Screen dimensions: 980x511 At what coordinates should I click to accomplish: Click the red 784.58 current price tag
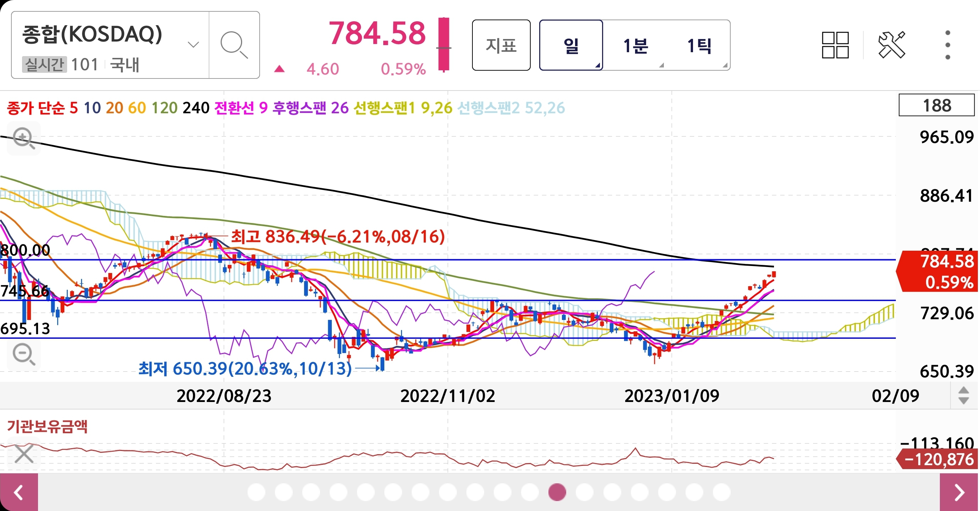(938, 271)
